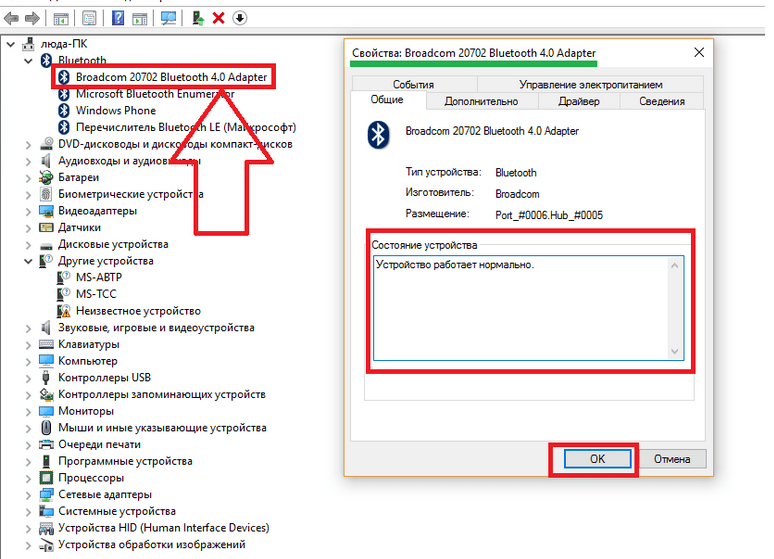The height and width of the screenshot is (559, 774).
Task: Click the device status scrollbar down arrow
Action: [x=676, y=351]
